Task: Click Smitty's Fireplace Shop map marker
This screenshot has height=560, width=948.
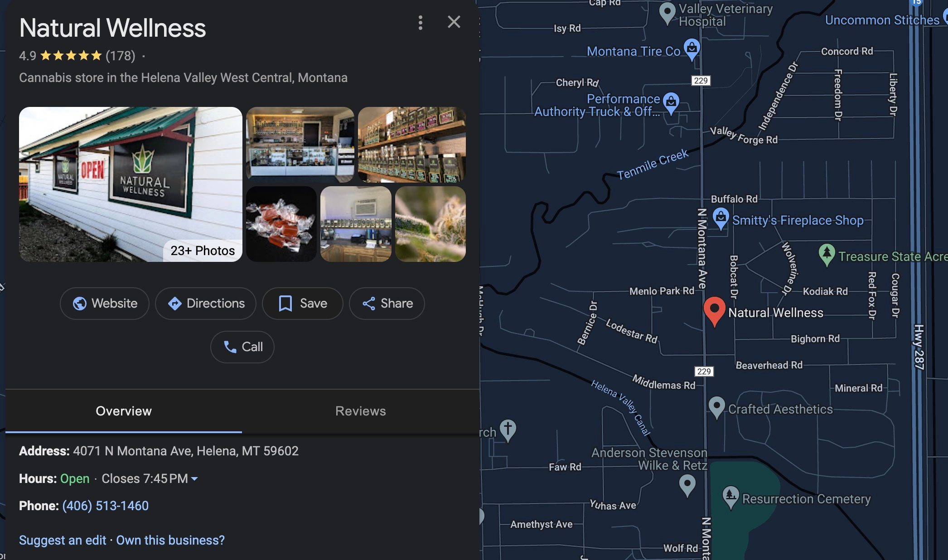Action: [x=721, y=218]
